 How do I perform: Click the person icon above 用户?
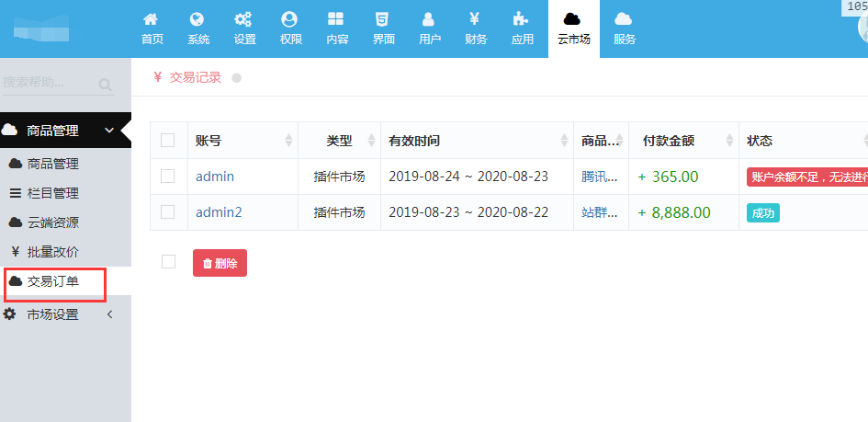[428, 19]
